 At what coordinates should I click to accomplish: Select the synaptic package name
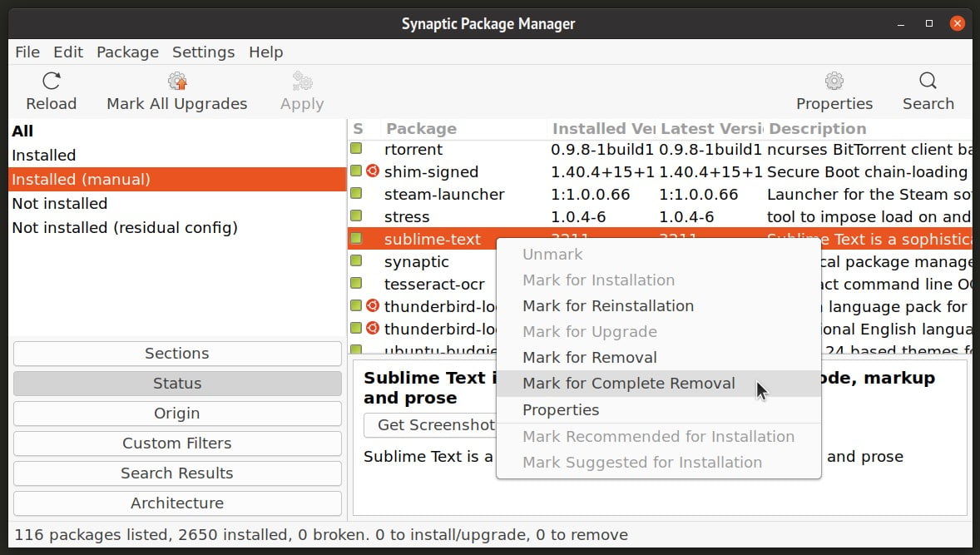pos(416,262)
